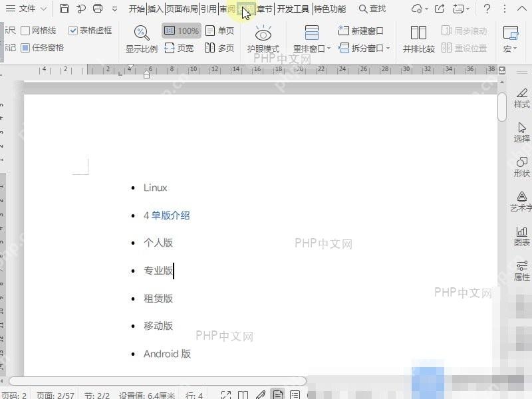Open the 宏 macro dropdown
532x399 pixels.
point(510,39)
